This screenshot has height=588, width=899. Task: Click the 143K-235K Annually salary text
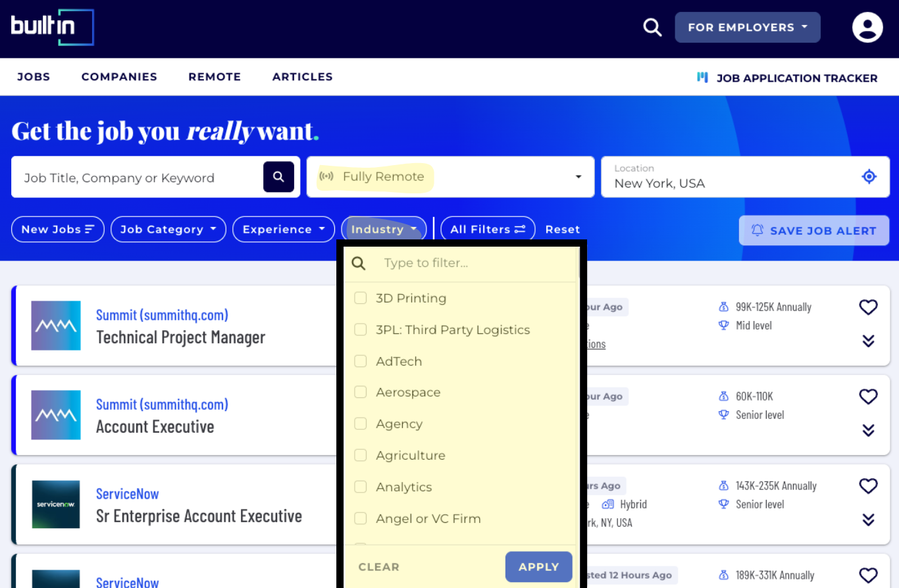tap(776, 486)
